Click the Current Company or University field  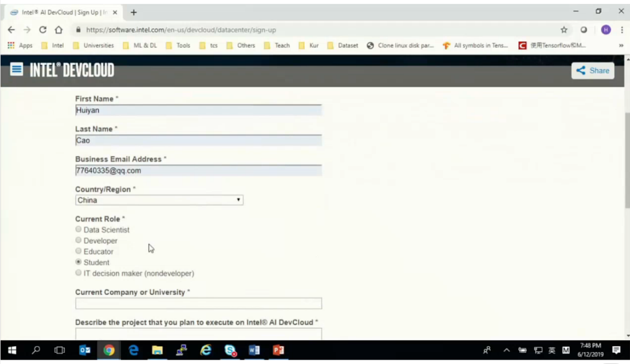(x=198, y=304)
